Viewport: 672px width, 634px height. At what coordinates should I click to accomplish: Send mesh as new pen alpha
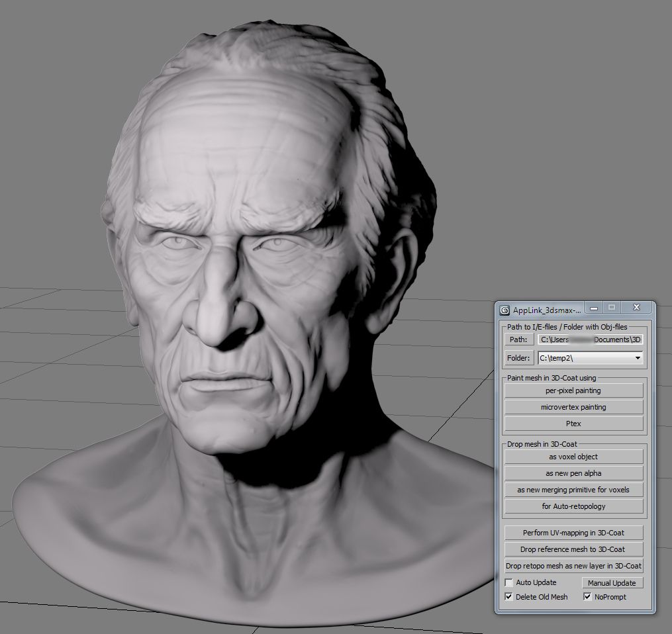[573, 473]
